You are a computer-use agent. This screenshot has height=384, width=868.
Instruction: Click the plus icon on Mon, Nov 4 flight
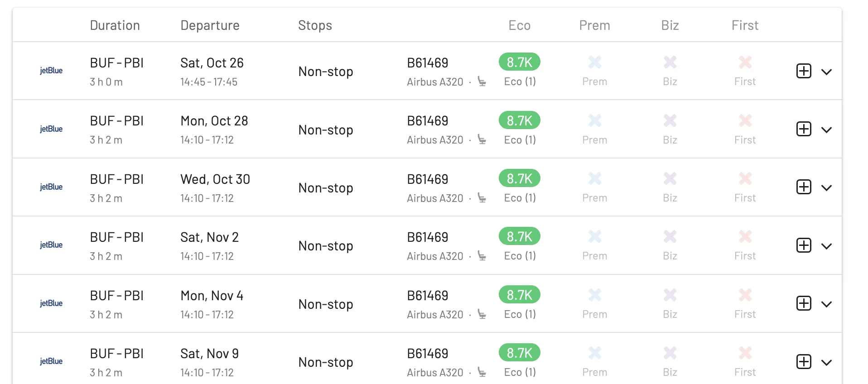[804, 303]
